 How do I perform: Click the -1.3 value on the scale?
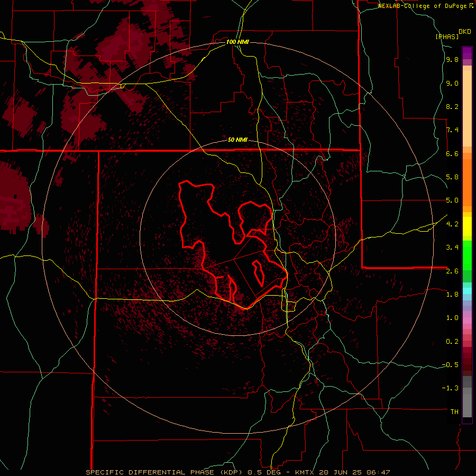pyautogui.click(x=450, y=388)
